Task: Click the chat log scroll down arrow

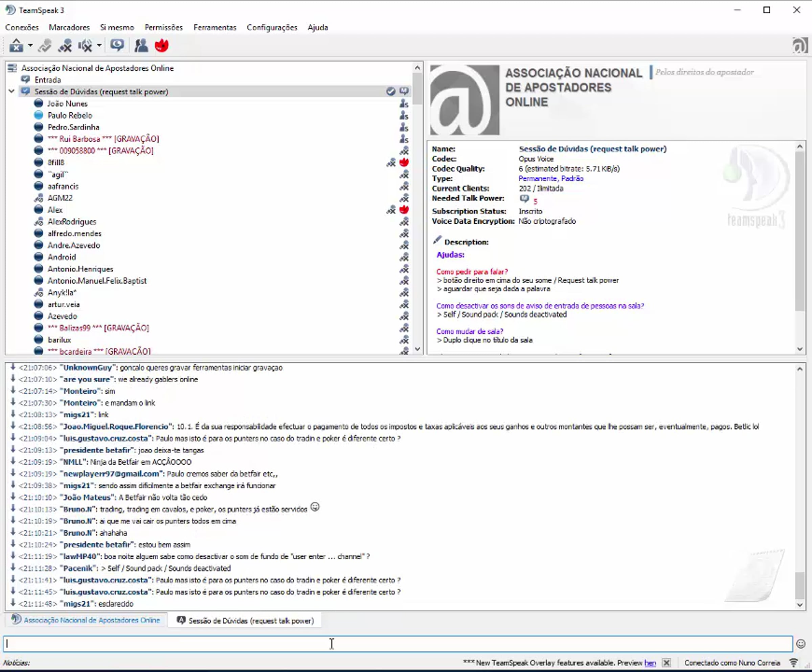Action: tap(799, 605)
